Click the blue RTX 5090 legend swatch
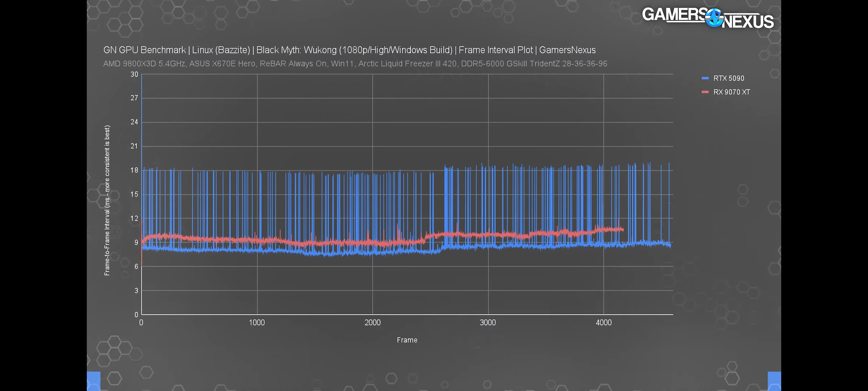868x391 pixels. point(705,78)
